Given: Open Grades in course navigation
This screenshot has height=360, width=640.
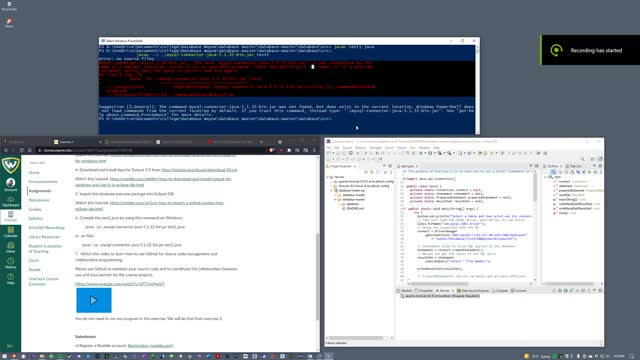Looking at the screenshot, I should pyautogui.click(x=35, y=209).
